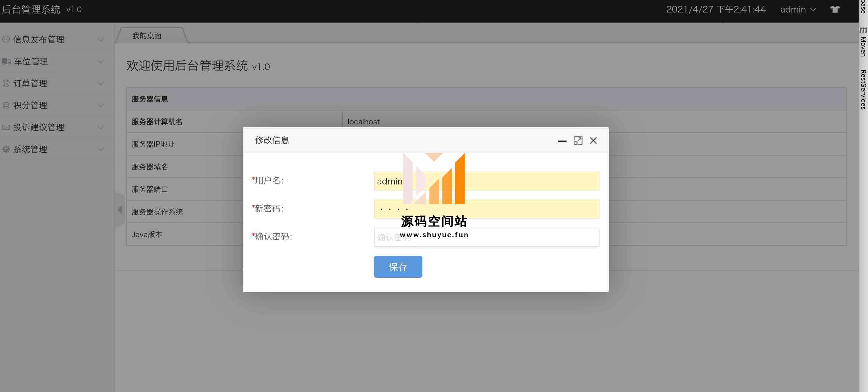Screen dimensions: 868x392
Task: Open the Maven side panel tab
Action: (x=863, y=41)
